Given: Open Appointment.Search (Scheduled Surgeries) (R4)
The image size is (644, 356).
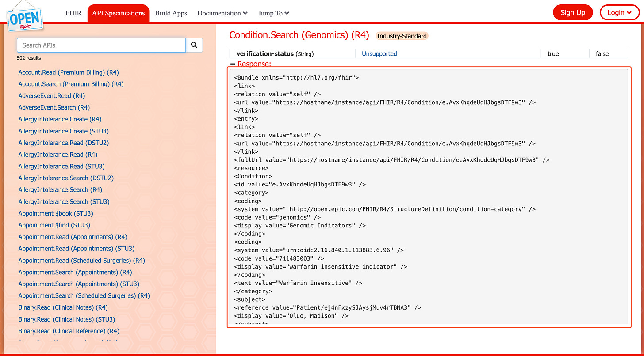Looking at the screenshot, I should pyautogui.click(x=84, y=295).
